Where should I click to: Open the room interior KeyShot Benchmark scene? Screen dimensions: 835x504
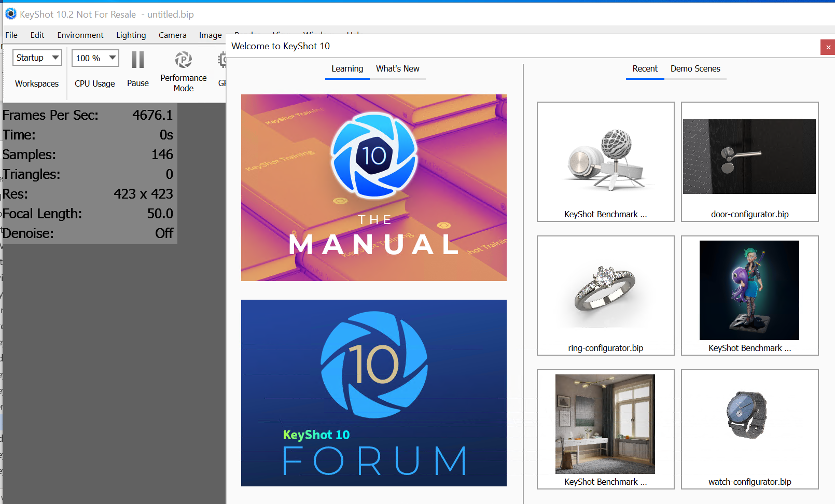[605, 429]
